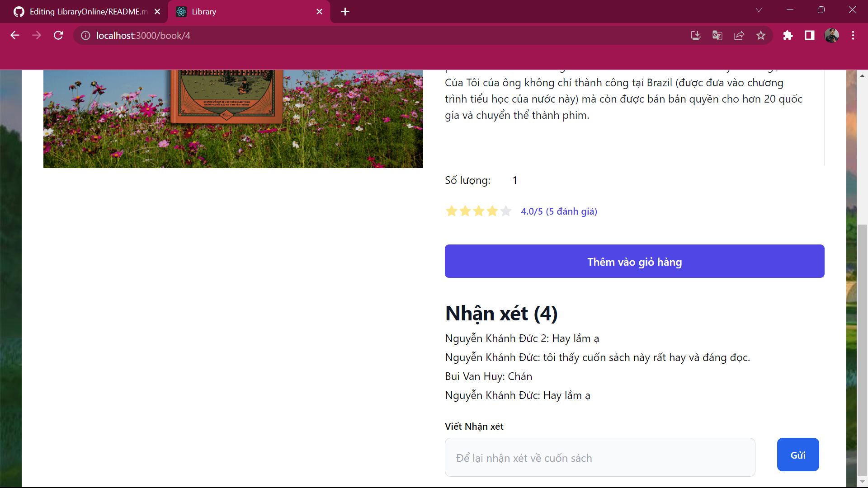
Task: Open the browser extensions puzzle icon
Action: (788, 35)
